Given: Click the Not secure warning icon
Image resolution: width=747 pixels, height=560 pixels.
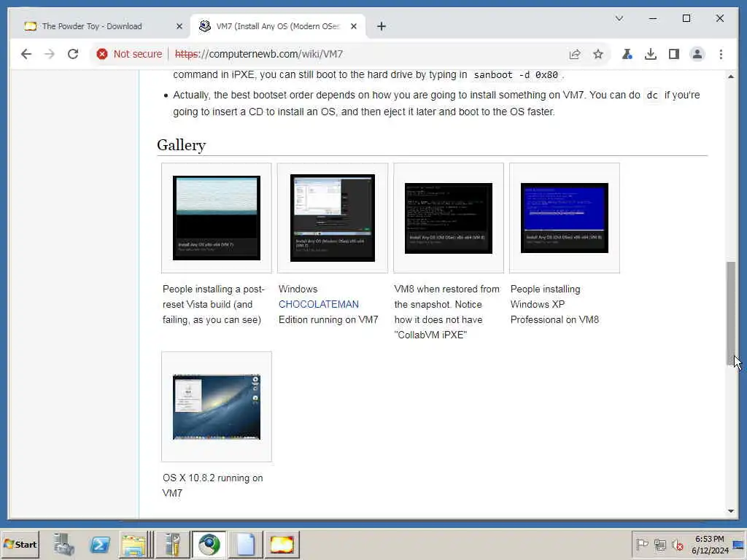Looking at the screenshot, I should coord(102,54).
